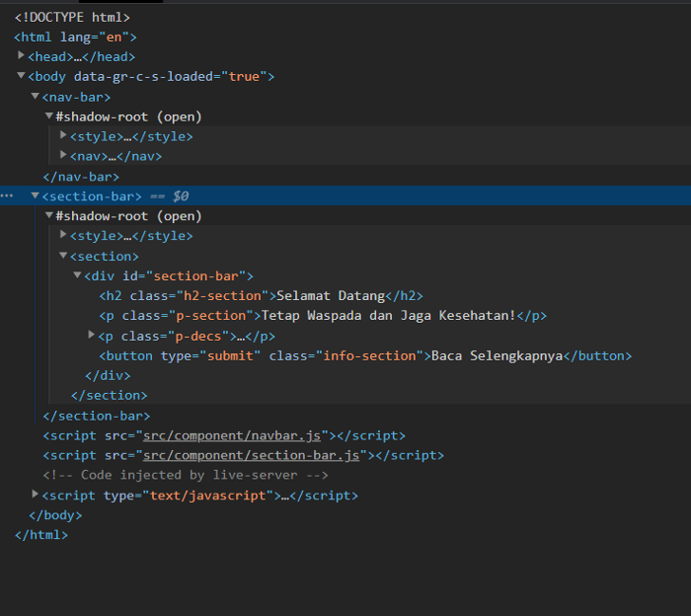Select the closing </section> tag
This screenshot has width=691, height=616.
tap(110, 395)
